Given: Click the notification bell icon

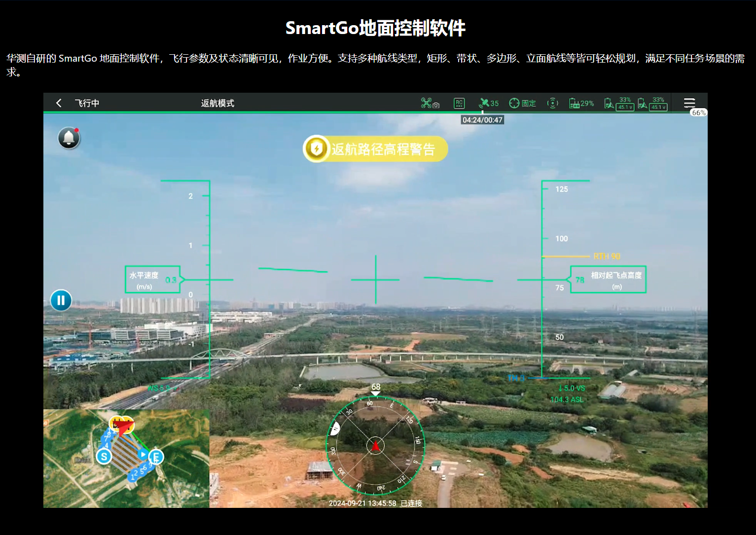Looking at the screenshot, I should pyautogui.click(x=69, y=138).
